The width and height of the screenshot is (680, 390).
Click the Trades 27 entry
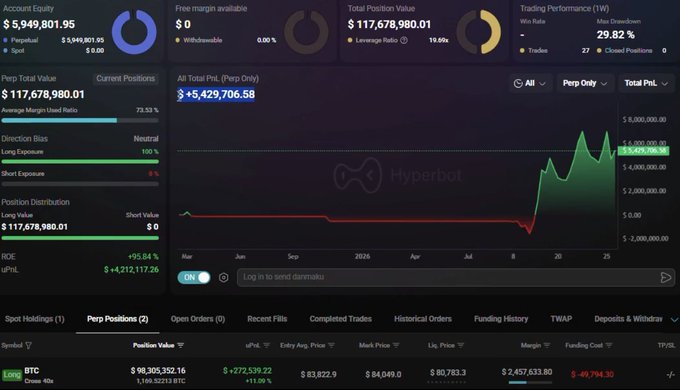(555, 51)
